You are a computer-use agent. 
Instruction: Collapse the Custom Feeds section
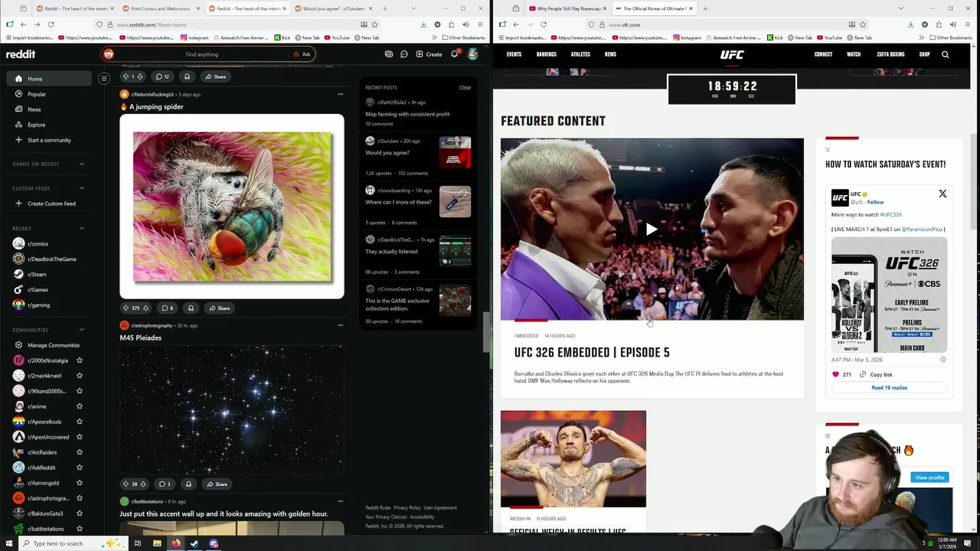[x=82, y=188]
